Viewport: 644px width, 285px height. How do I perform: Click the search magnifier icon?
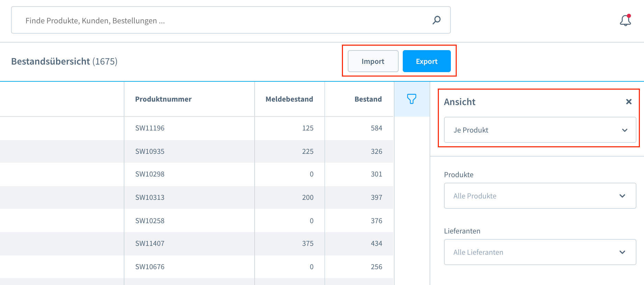[x=436, y=20]
